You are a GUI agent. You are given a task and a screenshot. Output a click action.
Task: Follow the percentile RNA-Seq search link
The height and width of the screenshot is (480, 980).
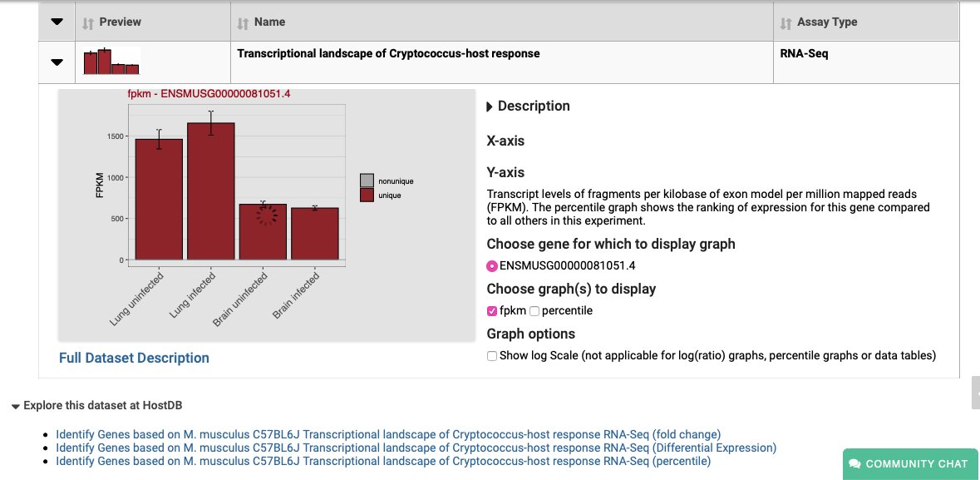(382, 461)
